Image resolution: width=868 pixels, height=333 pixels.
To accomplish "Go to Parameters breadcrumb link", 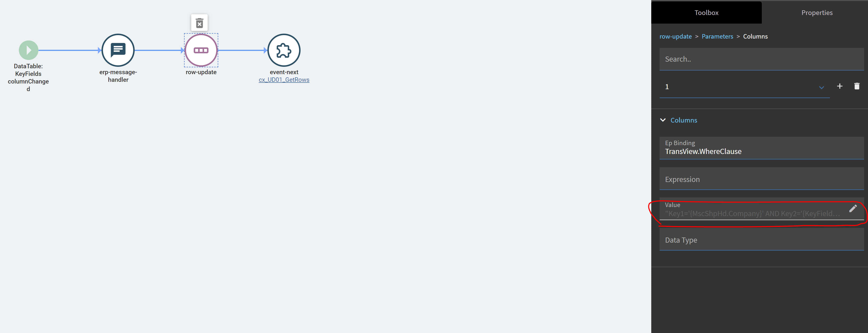I will tap(717, 36).
